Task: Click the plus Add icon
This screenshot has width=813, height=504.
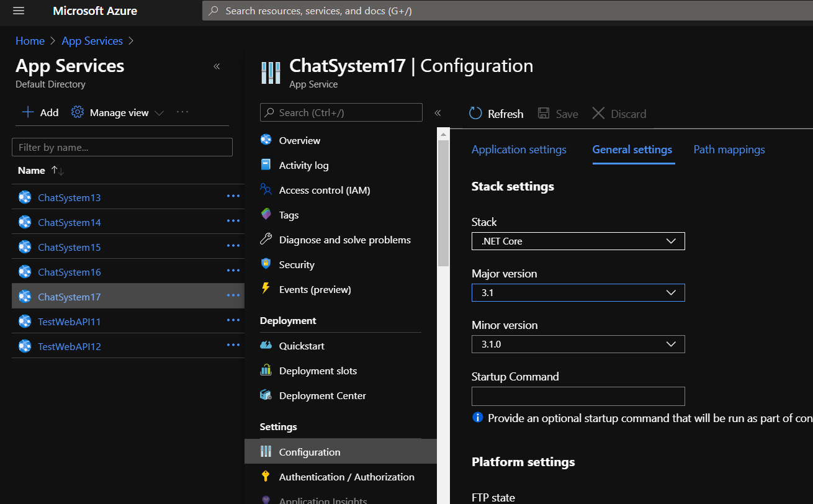Action: 28,112
